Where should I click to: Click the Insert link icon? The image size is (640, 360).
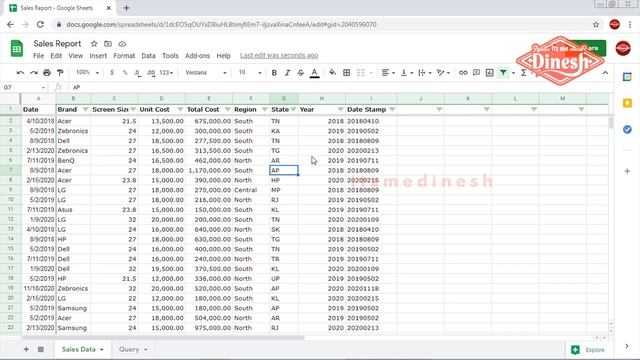(463, 73)
